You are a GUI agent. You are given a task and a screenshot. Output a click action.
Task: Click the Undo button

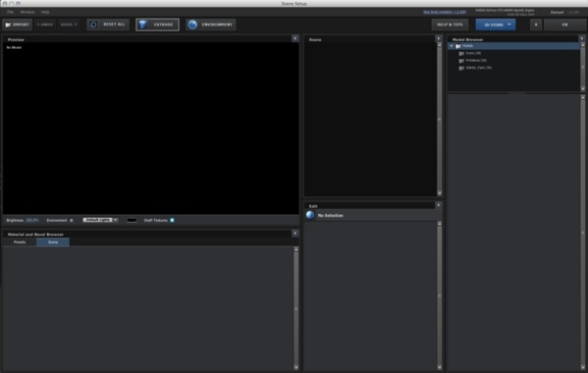point(45,25)
